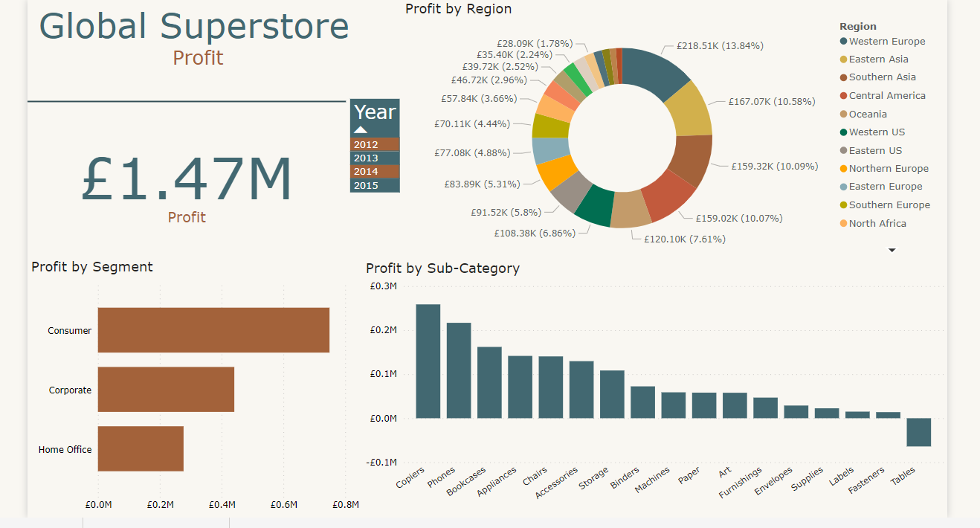The height and width of the screenshot is (528, 980).
Task: Click the Accessories bar in Sub-Category chart
Action: 581,390
